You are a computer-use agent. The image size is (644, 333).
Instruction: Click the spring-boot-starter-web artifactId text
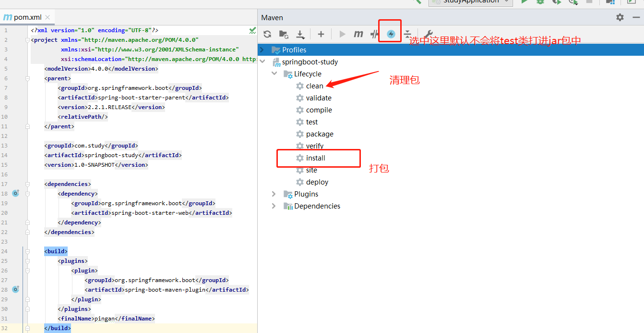point(150,213)
